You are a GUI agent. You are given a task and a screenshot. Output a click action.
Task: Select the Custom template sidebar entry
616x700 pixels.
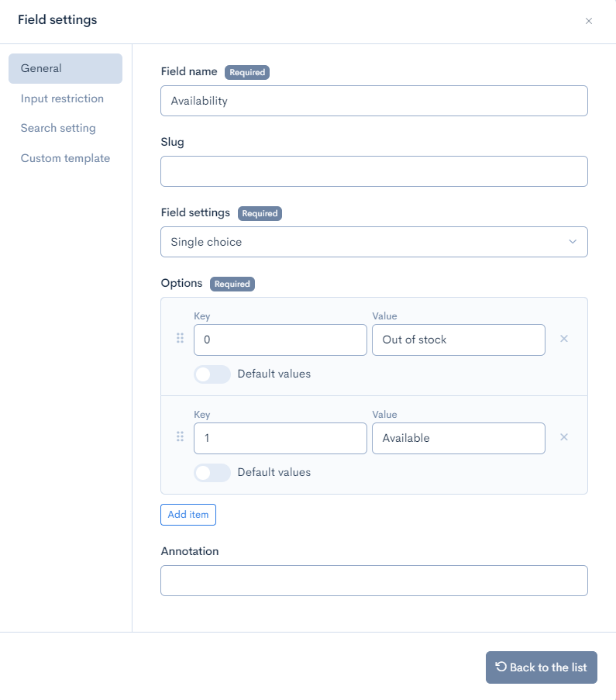tap(65, 158)
